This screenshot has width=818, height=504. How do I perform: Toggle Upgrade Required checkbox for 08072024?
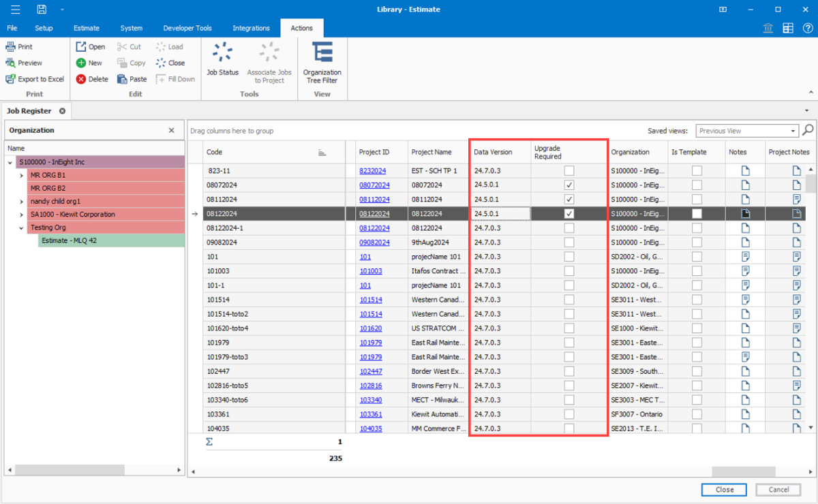pyautogui.click(x=569, y=185)
